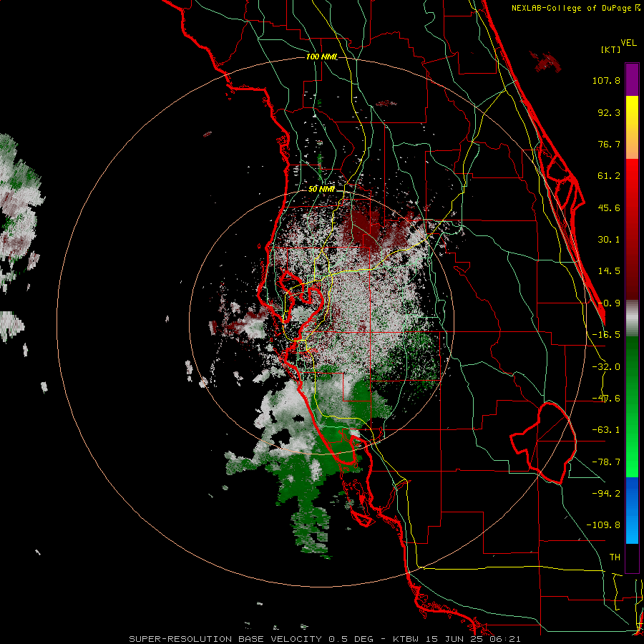Click the KTBW 15 JUN 25 06:21 timestamp
The width and height of the screenshot is (644, 644).
coord(457,639)
